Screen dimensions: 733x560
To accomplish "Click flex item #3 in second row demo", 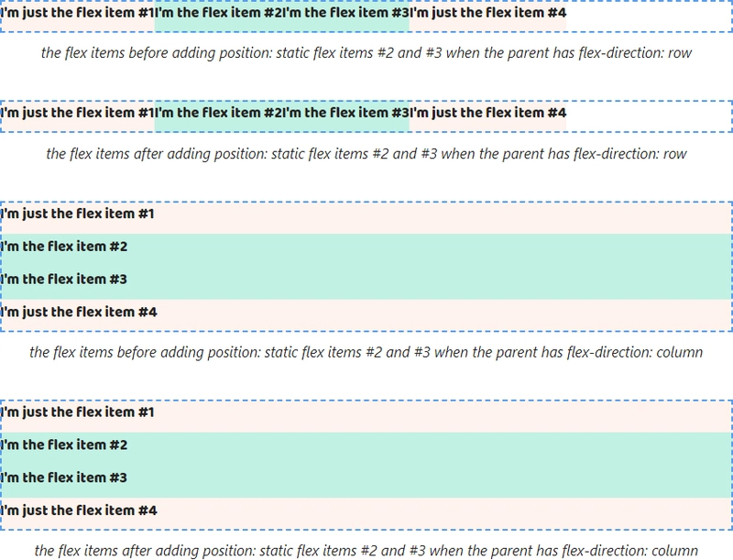I will point(345,115).
